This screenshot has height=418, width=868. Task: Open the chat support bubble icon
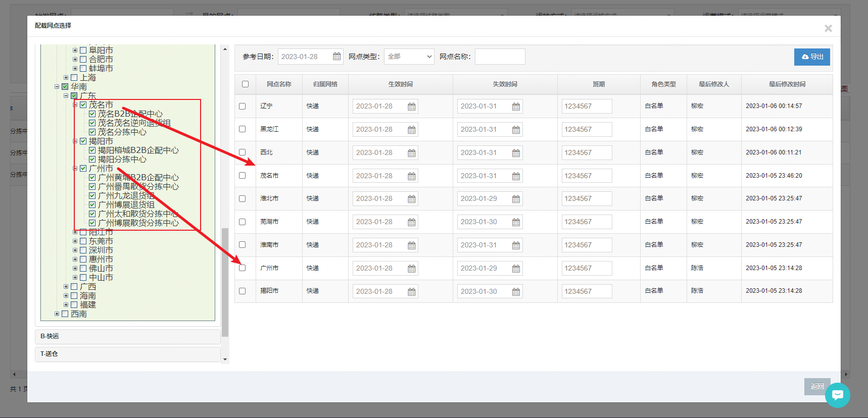(838, 395)
